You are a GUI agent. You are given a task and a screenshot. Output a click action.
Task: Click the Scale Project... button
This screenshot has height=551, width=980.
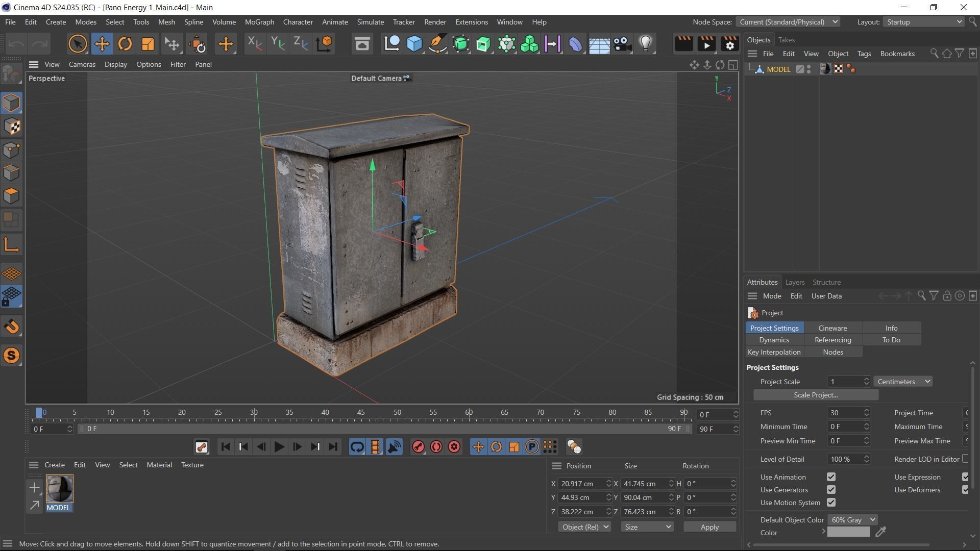click(815, 395)
